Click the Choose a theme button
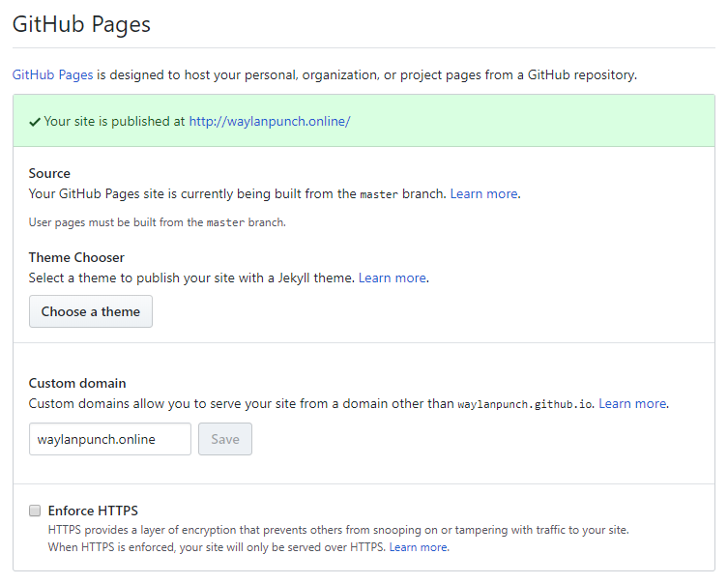This screenshot has height=584, width=728. click(x=91, y=311)
